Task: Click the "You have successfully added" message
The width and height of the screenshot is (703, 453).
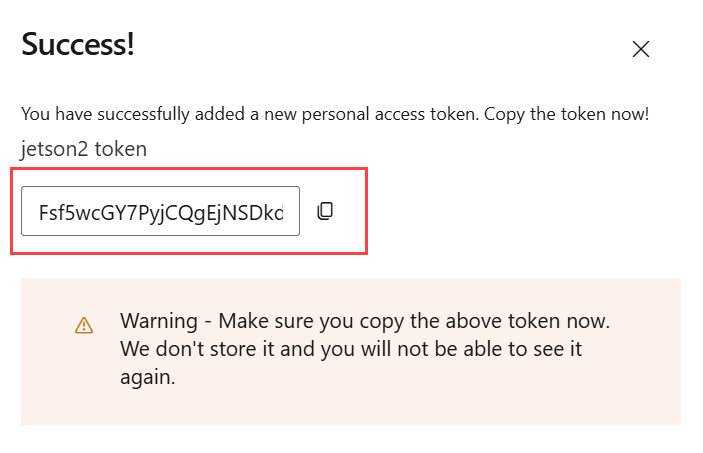Action: (250, 114)
